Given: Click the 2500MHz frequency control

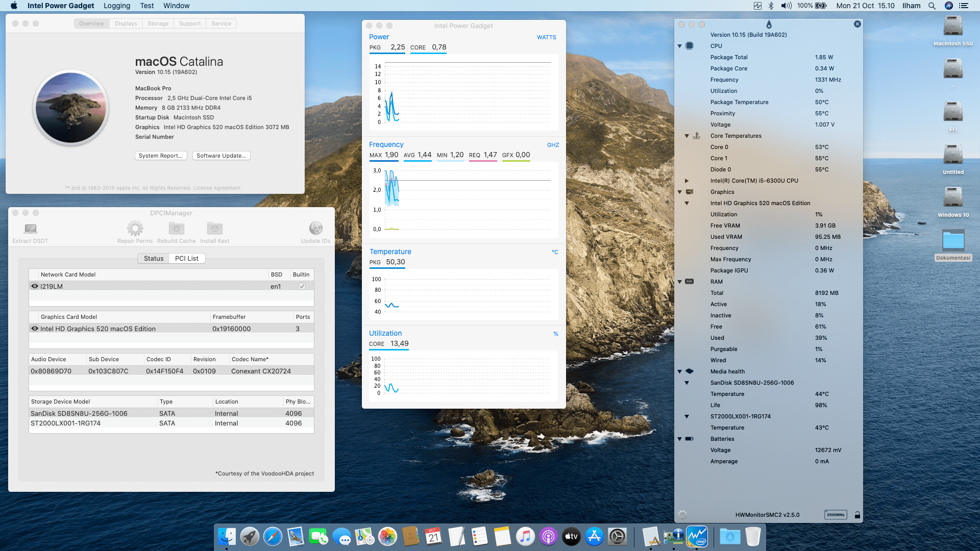Looking at the screenshot, I should pyautogui.click(x=836, y=515).
